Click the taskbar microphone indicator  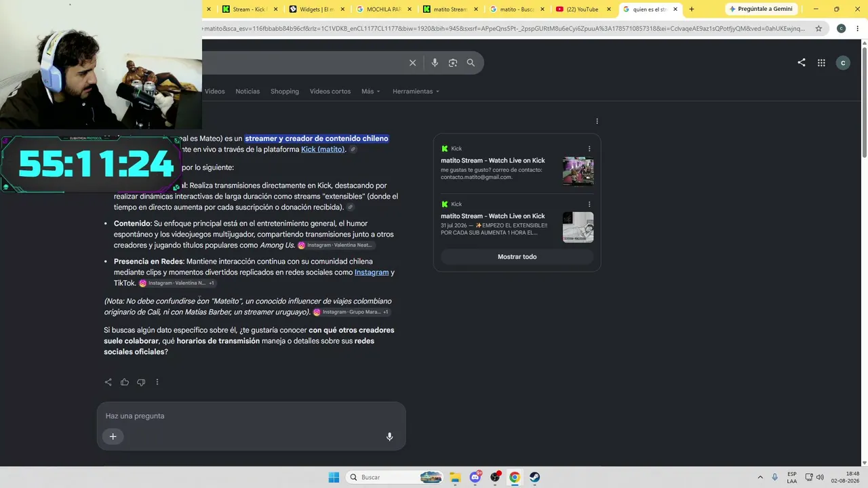(x=774, y=477)
